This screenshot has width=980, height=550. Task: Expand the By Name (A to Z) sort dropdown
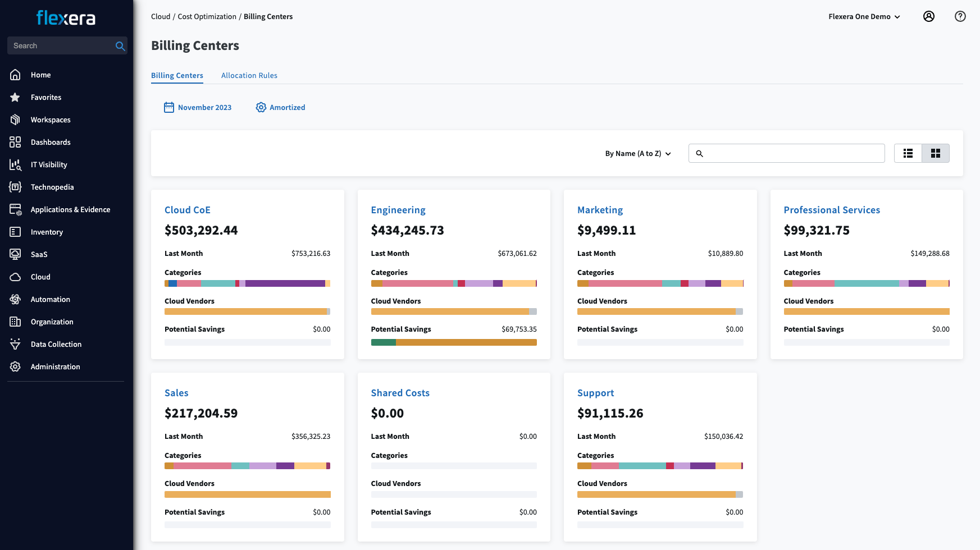tap(638, 153)
